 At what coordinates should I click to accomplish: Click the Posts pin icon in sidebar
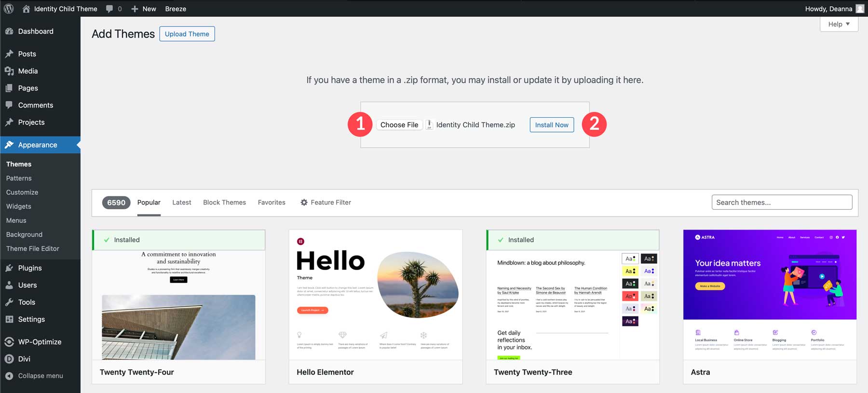coord(9,54)
